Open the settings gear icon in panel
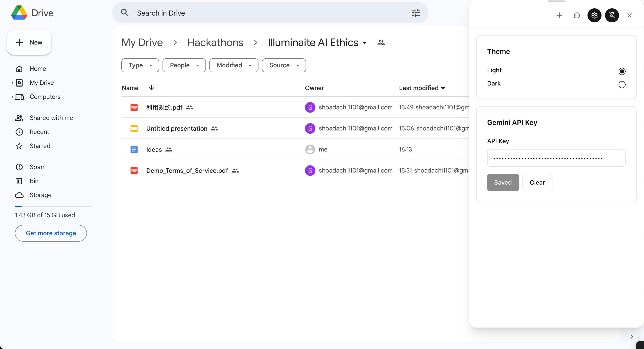This screenshot has height=349, width=644. [x=594, y=16]
